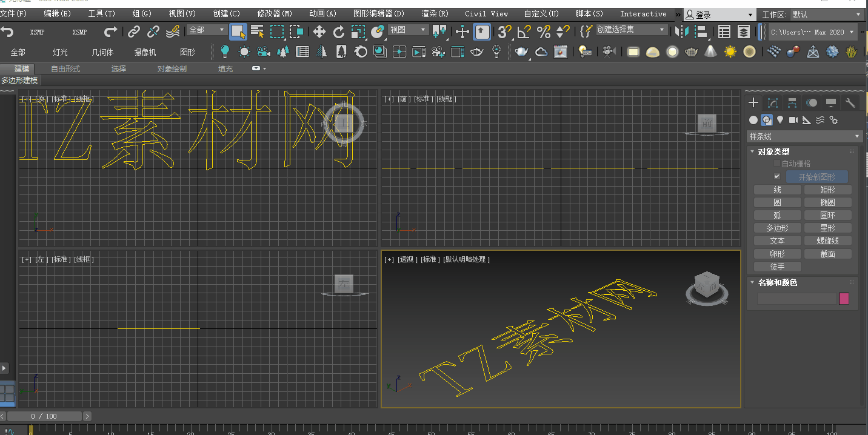Open Select by Name list icon
The height and width of the screenshot is (435, 868).
point(258,32)
